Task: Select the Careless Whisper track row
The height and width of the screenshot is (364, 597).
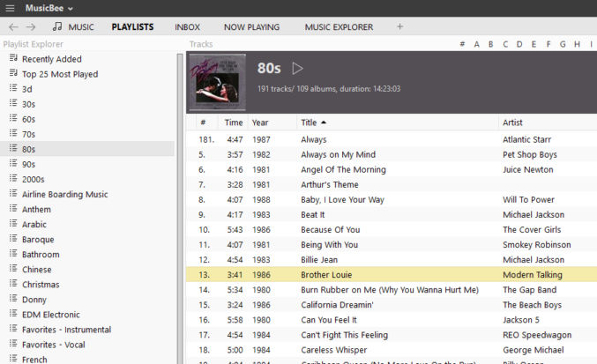Action: (392, 350)
